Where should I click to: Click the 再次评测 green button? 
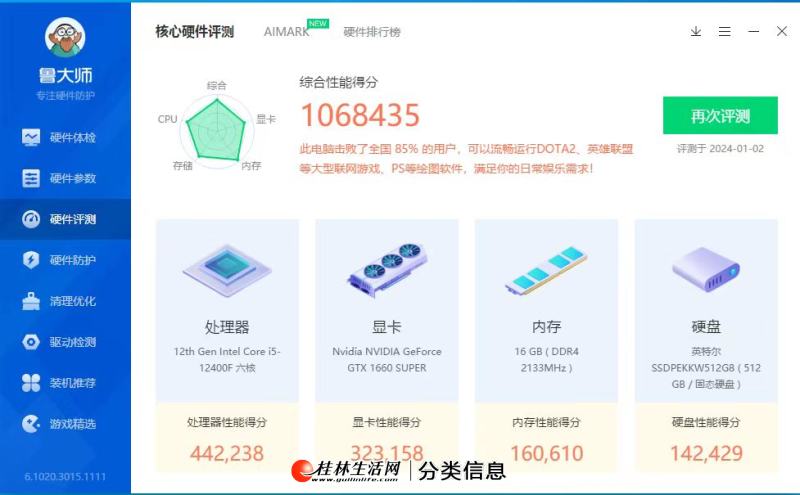(720, 115)
